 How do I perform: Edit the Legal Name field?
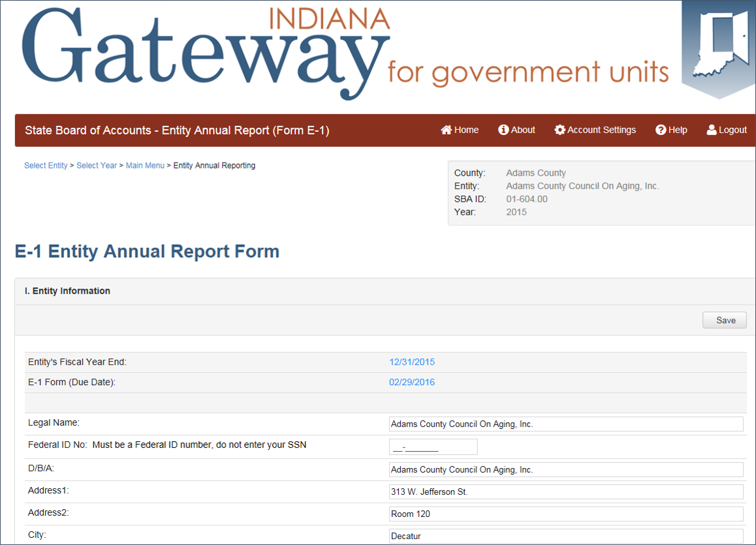[566, 424]
